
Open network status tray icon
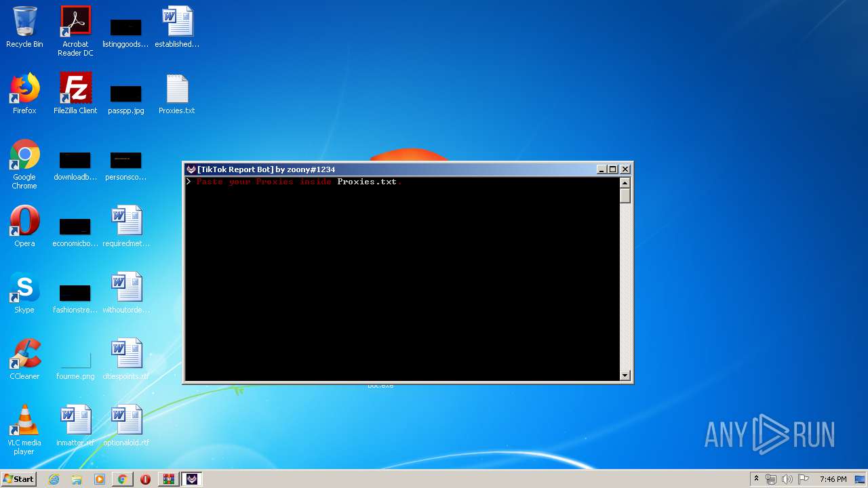[771, 479]
